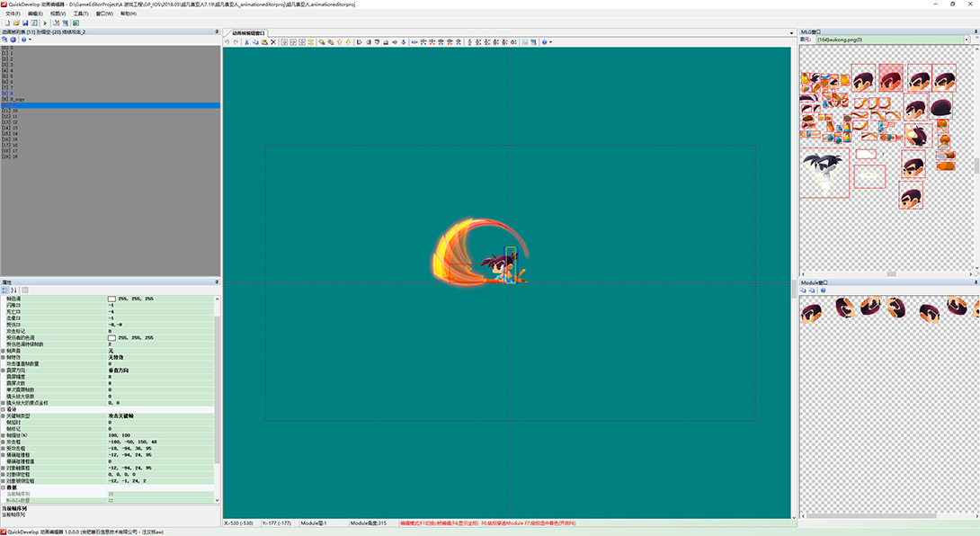Click the character sprite in the canvas

click(504, 268)
